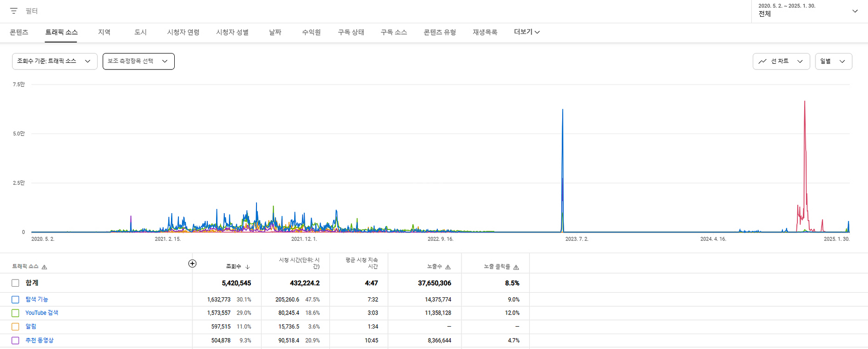Click the 조회수 sort arrow icon
Viewport: 868px width, 349px height.
pyautogui.click(x=248, y=267)
